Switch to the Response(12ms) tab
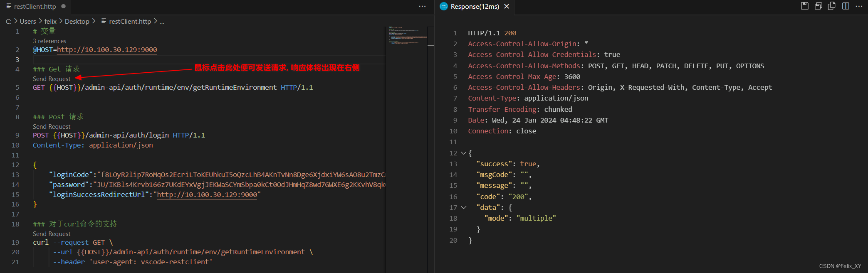The width and height of the screenshot is (868, 273). tap(475, 6)
